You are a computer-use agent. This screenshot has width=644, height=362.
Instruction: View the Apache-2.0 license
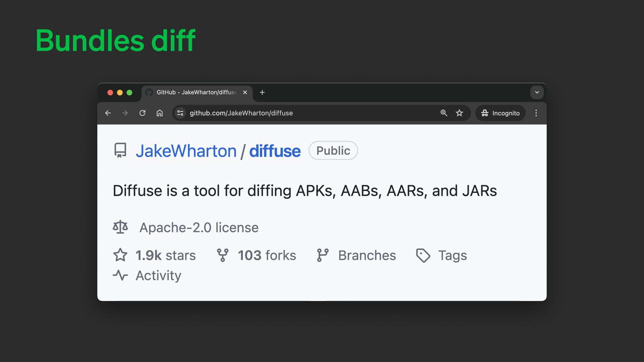point(199,228)
